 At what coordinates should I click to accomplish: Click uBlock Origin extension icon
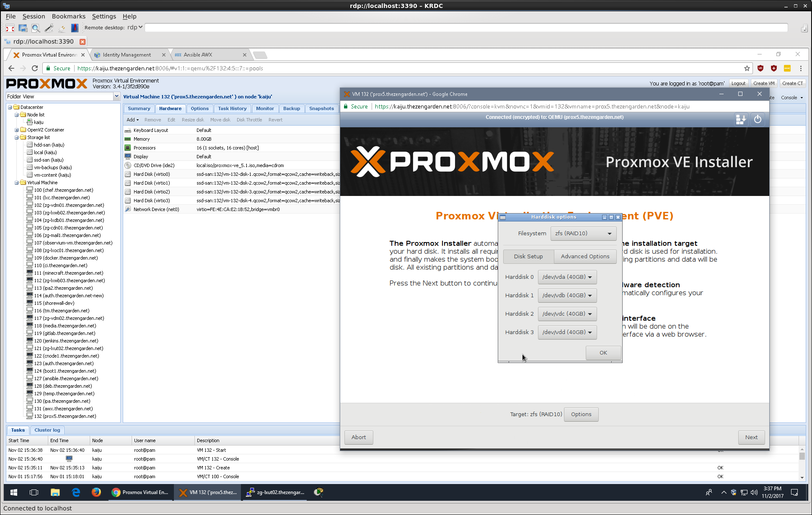(760, 68)
